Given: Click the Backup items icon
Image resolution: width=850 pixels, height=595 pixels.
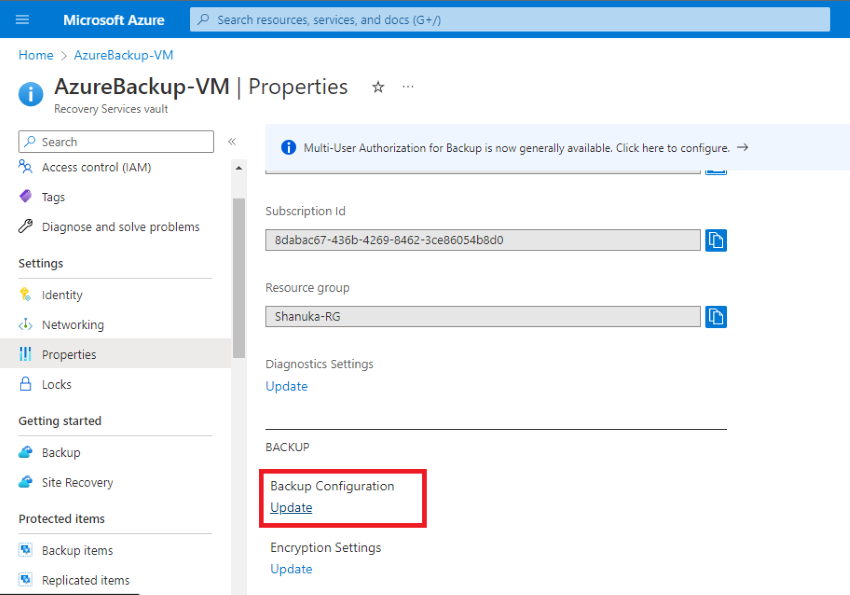Looking at the screenshot, I should click(27, 550).
